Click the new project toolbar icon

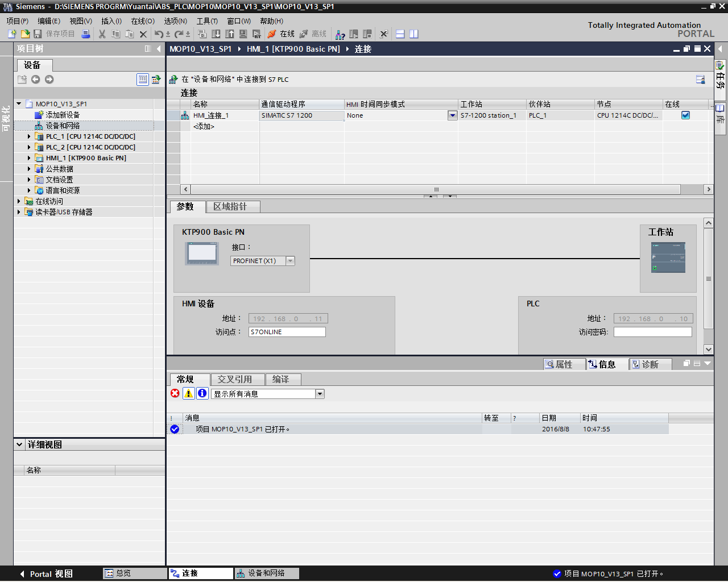12,34
